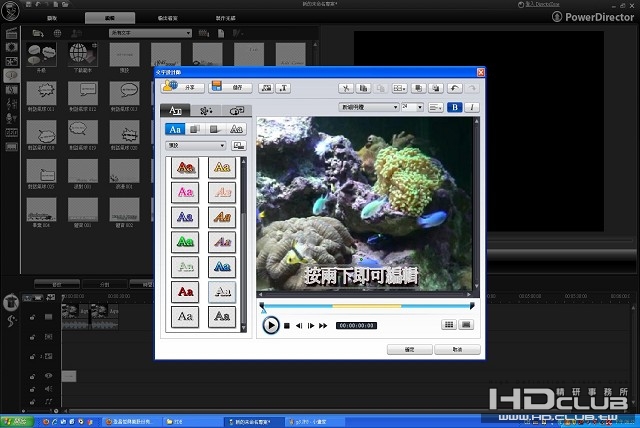The image size is (640, 428).
Task: Toggle TV safe zone display icon
Action: [x=466, y=325]
